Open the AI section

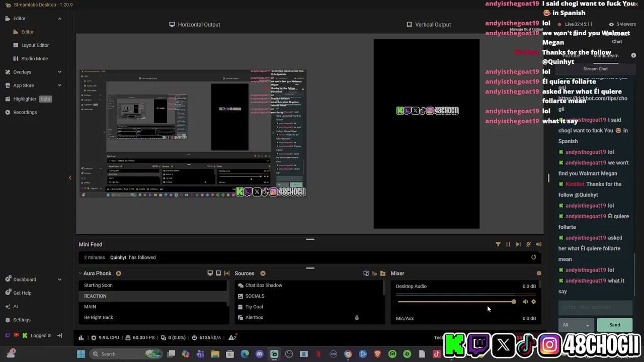(15, 306)
